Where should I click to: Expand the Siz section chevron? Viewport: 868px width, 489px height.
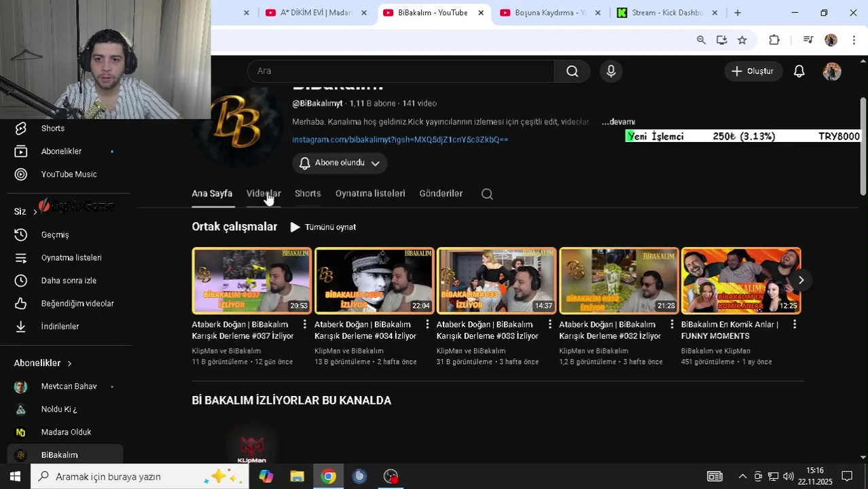coord(35,212)
